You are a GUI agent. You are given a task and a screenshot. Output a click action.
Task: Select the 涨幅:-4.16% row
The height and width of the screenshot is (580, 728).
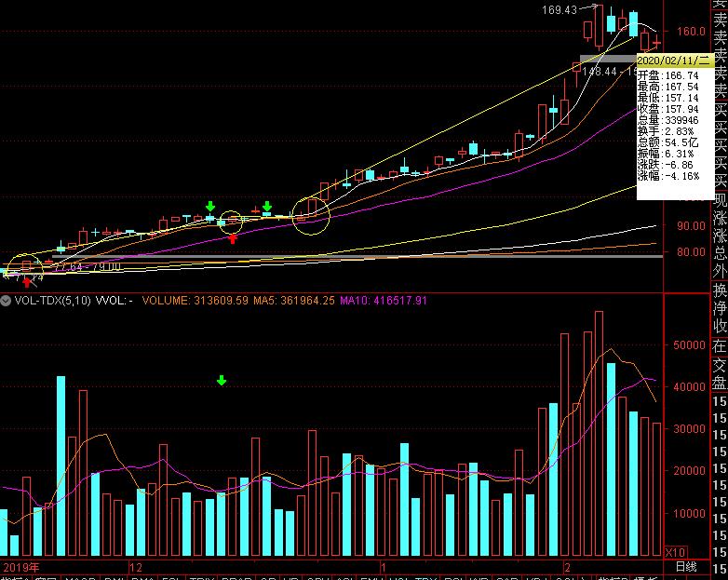coord(668,176)
